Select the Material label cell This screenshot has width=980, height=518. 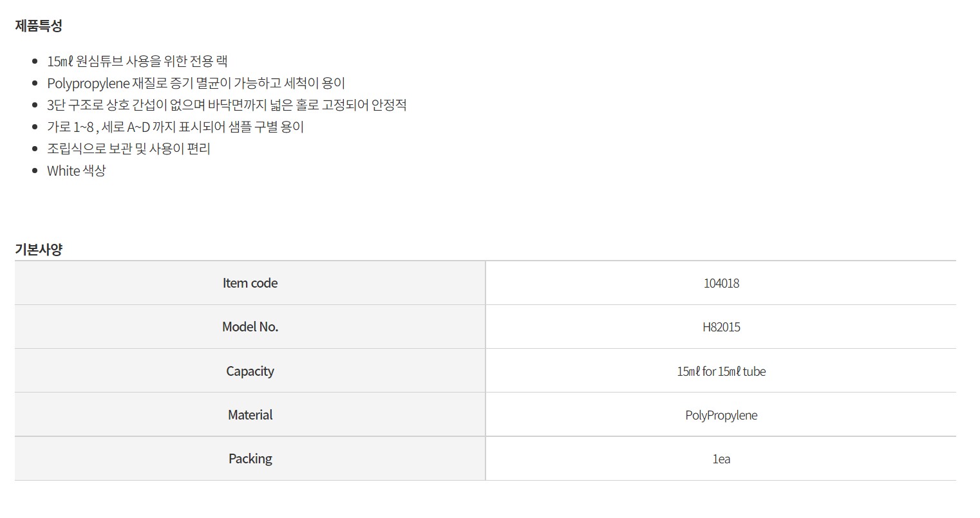250,415
